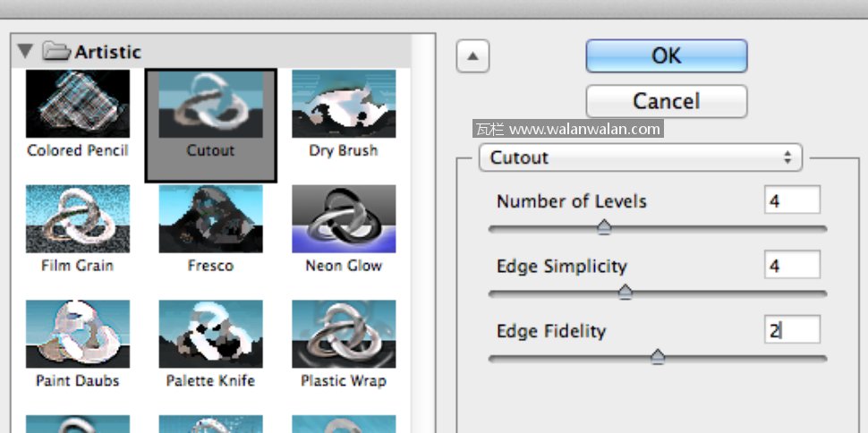This screenshot has width=868, height=433.
Task: Collapse the Artistic folder triangle
Action: (x=25, y=52)
